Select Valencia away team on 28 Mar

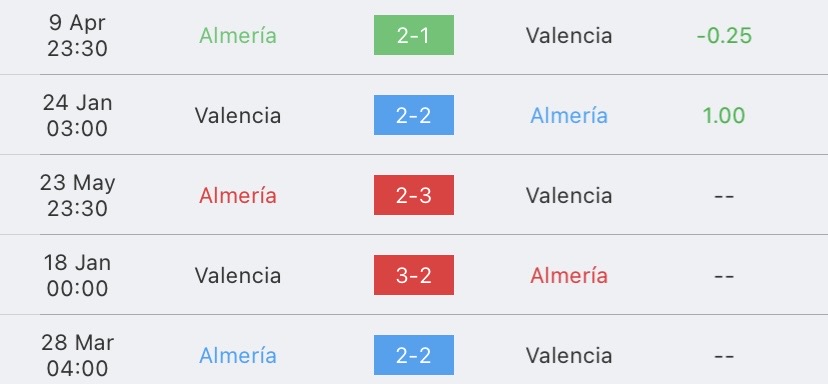point(569,355)
